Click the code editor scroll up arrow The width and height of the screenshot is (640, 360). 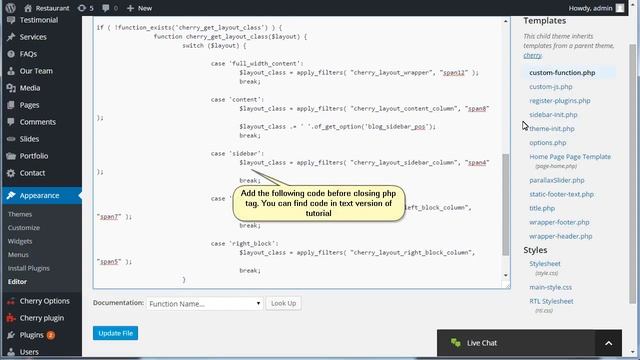[506, 21]
